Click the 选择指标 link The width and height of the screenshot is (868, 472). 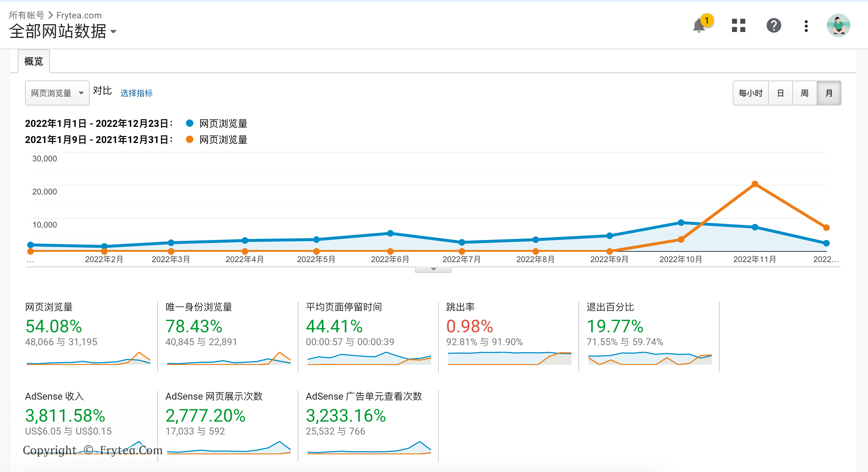136,93
